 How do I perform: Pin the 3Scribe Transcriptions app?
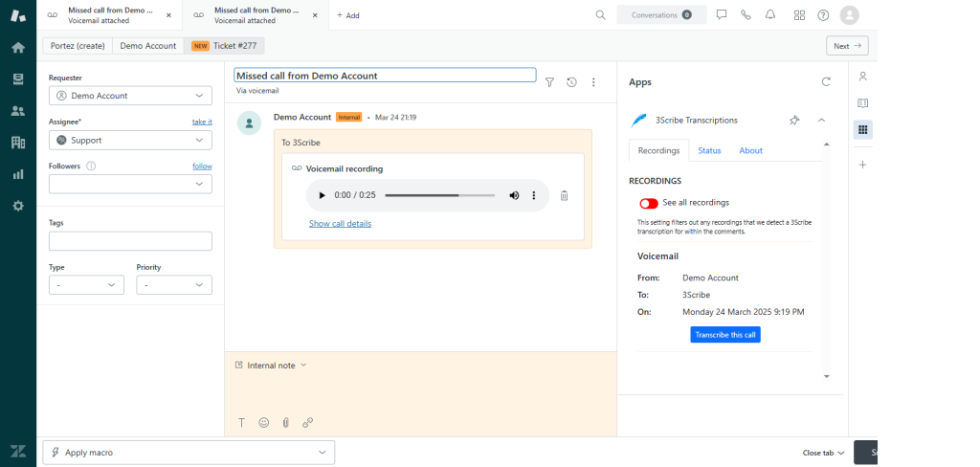[x=794, y=121]
